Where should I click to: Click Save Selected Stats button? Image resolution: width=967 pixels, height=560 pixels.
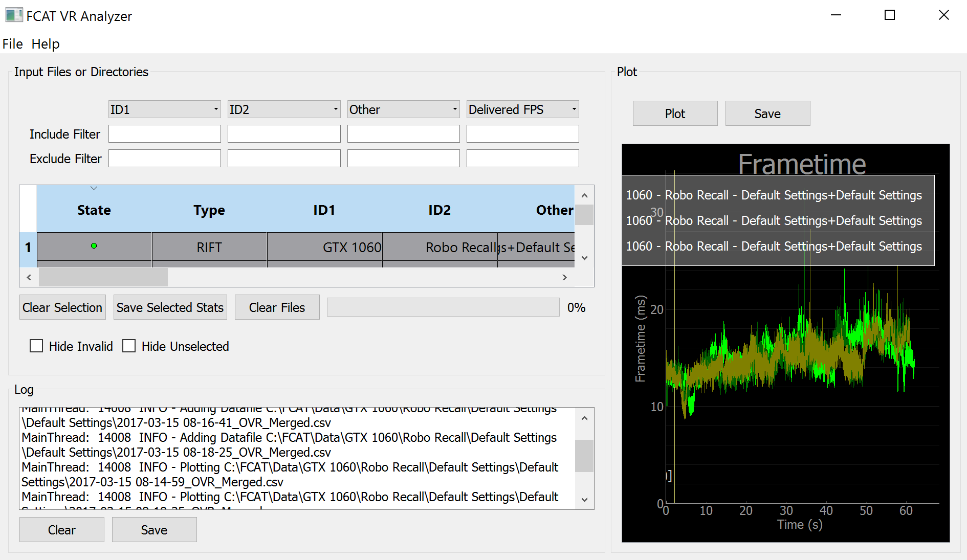pos(170,307)
